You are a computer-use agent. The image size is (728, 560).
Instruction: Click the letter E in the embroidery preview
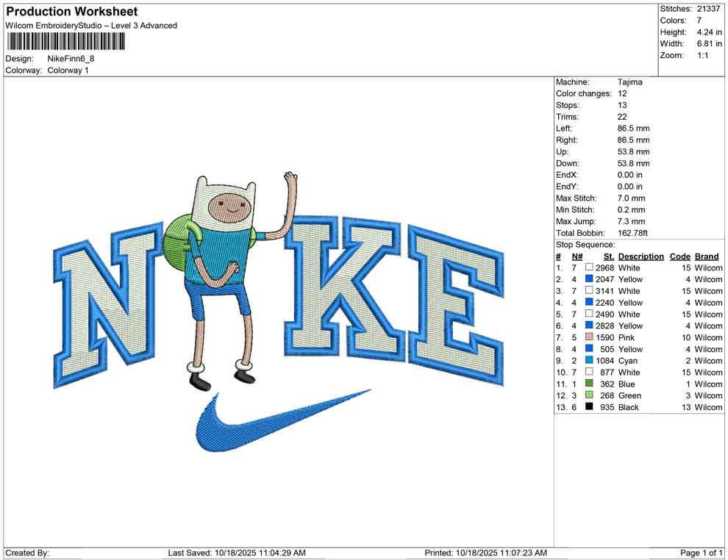[456, 305]
